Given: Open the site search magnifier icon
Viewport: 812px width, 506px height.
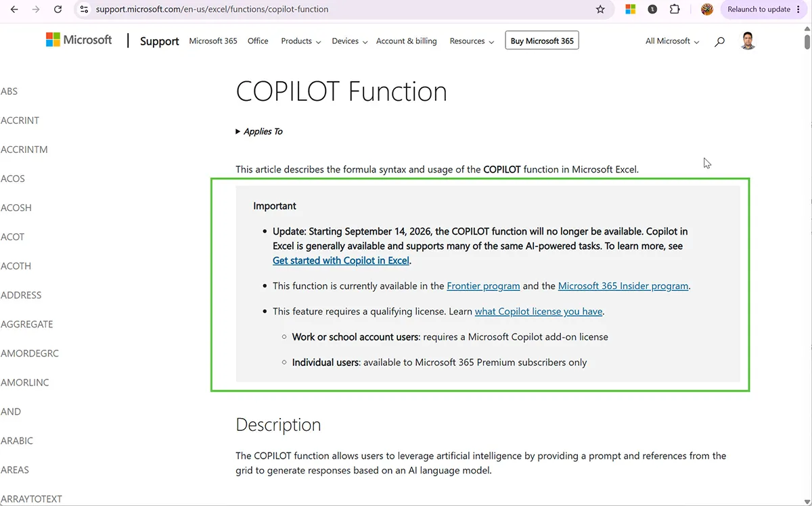Looking at the screenshot, I should pos(719,41).
